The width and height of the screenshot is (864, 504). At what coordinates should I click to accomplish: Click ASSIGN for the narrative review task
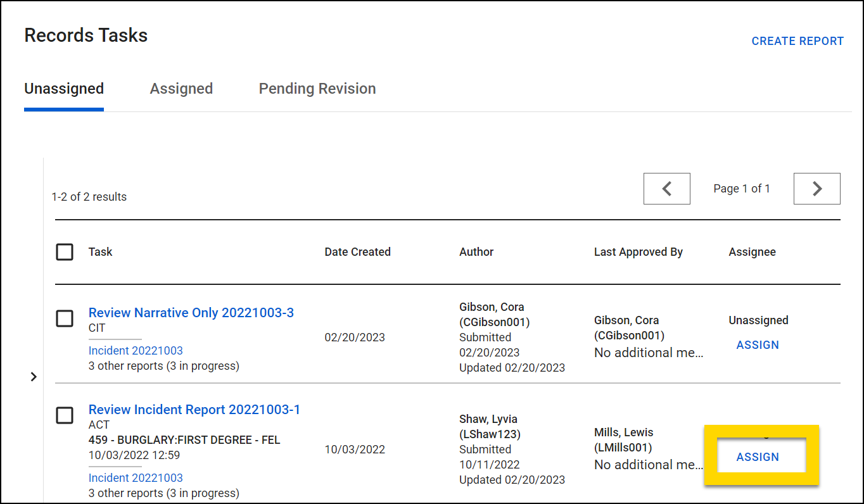click(x=758, y=344)
